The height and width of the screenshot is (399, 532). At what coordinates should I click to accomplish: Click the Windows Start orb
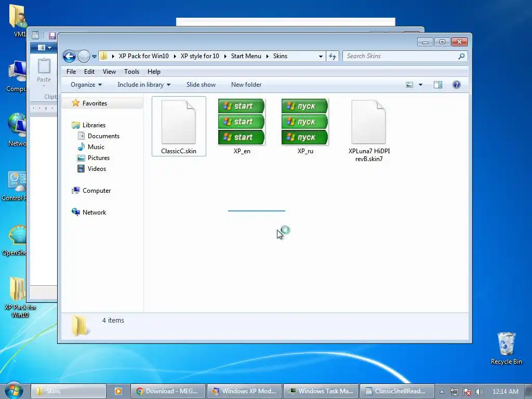(14, 391)
